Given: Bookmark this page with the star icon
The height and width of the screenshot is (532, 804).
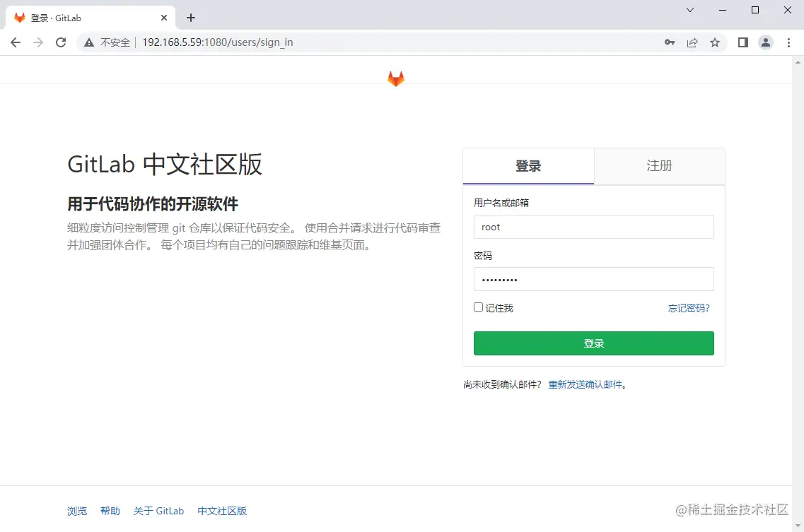Looking at the screenshot, I should click(715, 42).
